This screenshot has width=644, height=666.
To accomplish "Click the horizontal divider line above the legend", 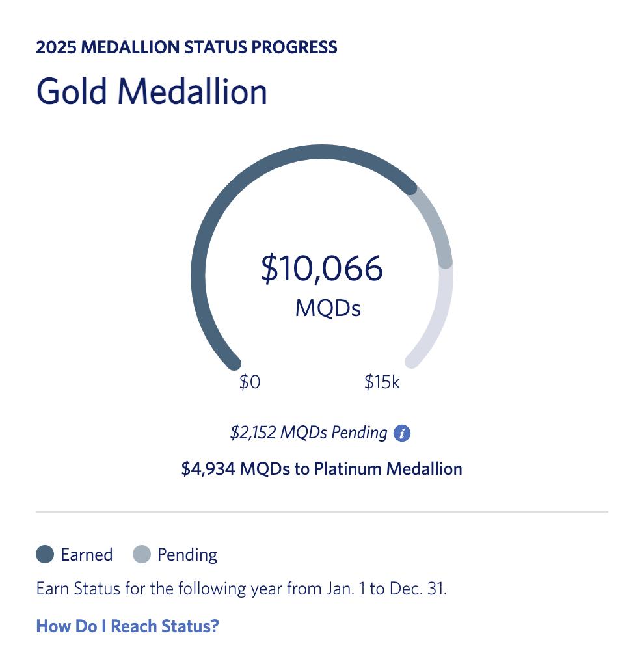I will pyautogui.click(x=321, y=512).
